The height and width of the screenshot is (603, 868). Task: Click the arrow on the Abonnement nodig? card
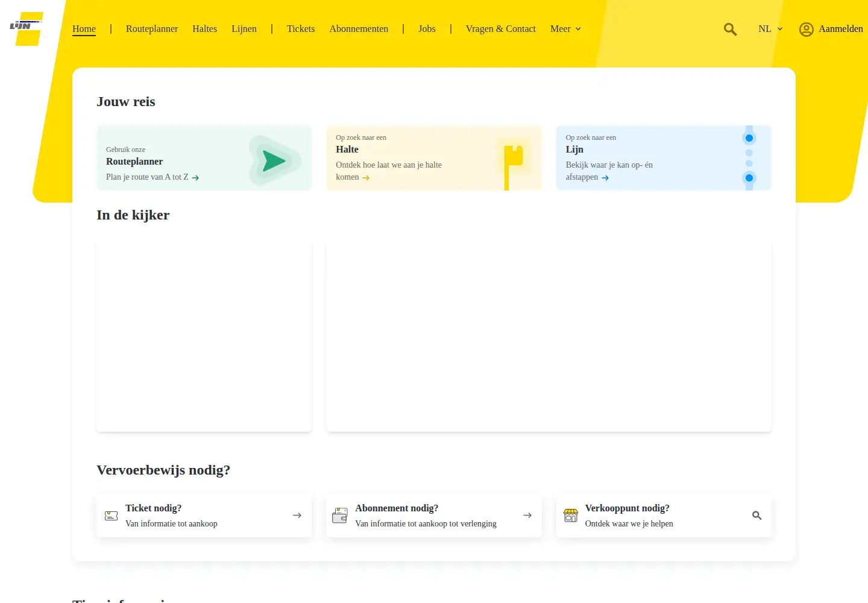click(527, 516)
